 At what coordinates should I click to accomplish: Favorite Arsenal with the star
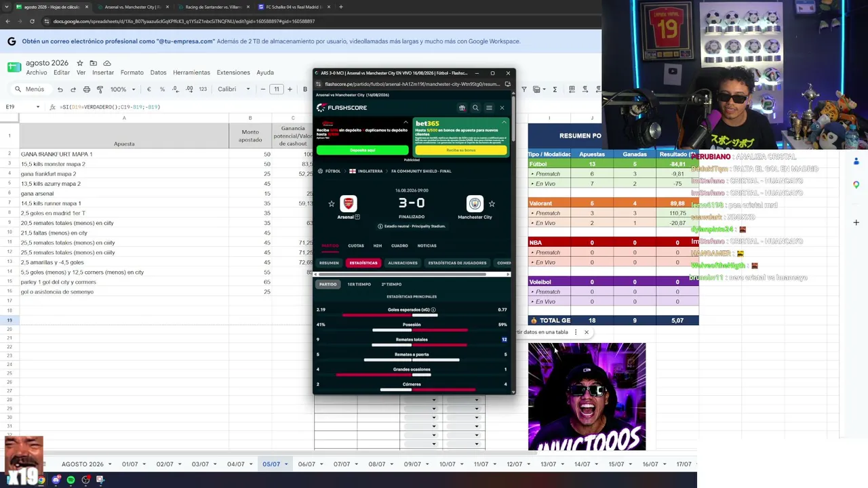(x=332, y=203)
